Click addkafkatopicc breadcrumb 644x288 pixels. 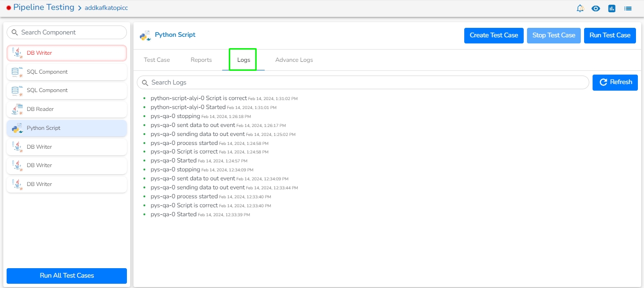pyautogui.click(x=106, y=8)
